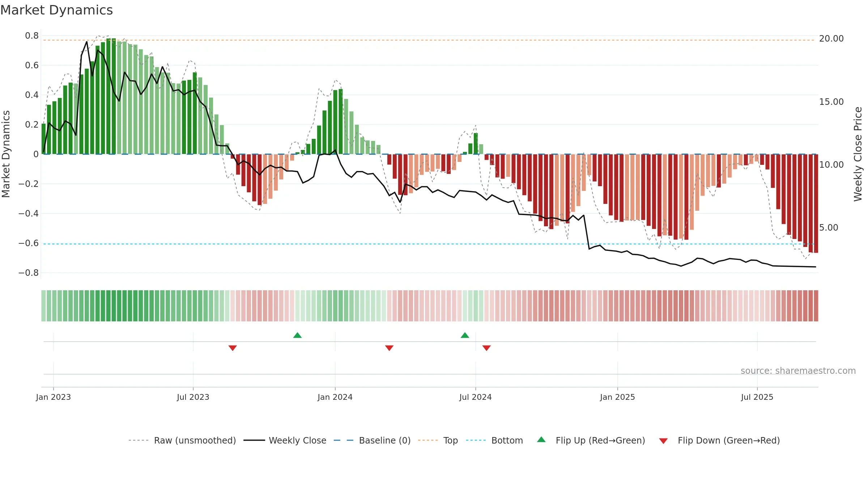
Task: Click the 15.00 right axis price label
Action: point(831,102)
